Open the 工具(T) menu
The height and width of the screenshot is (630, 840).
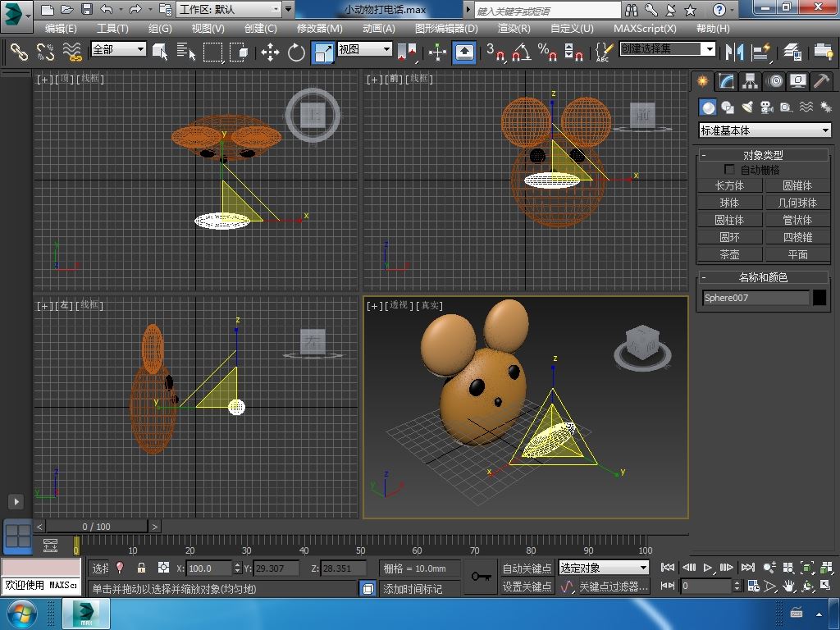[x=112, y=29]
